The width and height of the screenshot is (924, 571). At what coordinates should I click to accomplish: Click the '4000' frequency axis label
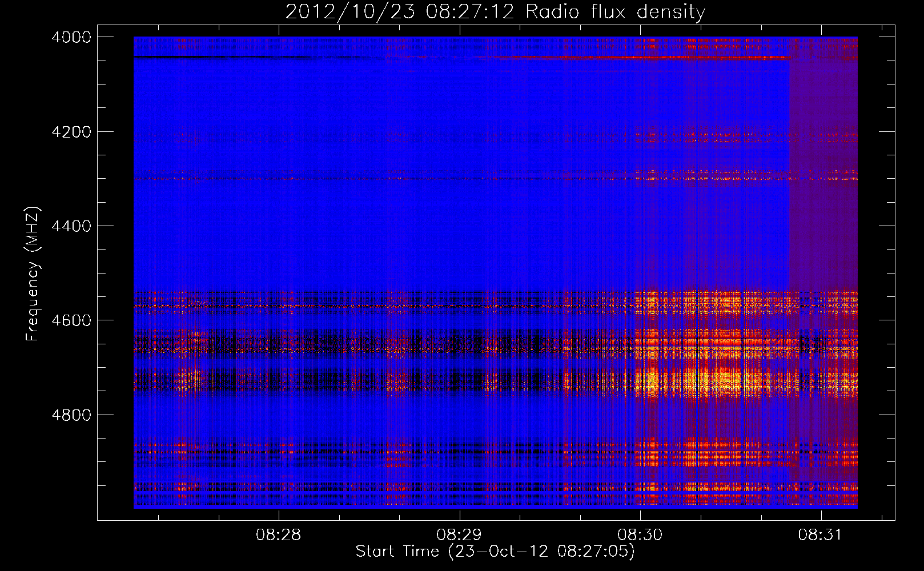click(x=71, y=37)
